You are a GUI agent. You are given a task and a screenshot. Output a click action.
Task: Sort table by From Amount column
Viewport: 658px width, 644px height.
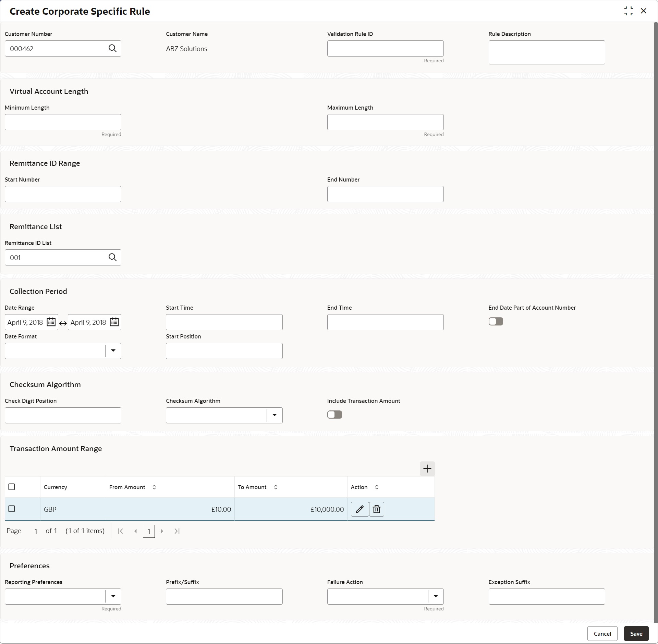154,487
